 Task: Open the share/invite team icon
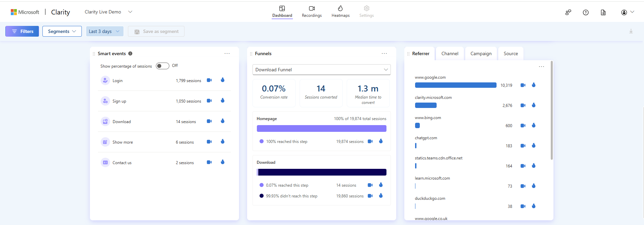(568, 12)
